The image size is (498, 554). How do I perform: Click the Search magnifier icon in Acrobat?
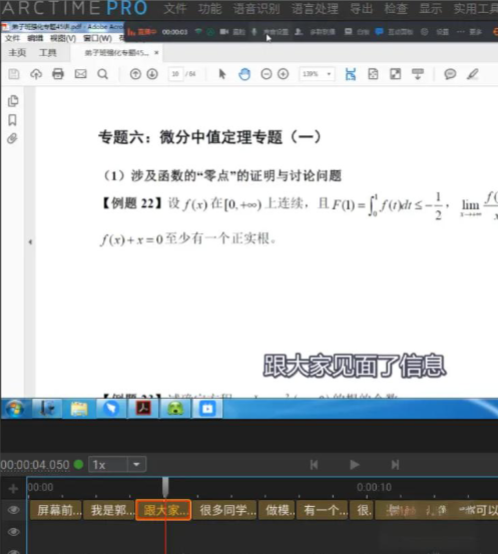tap(103, 74)
